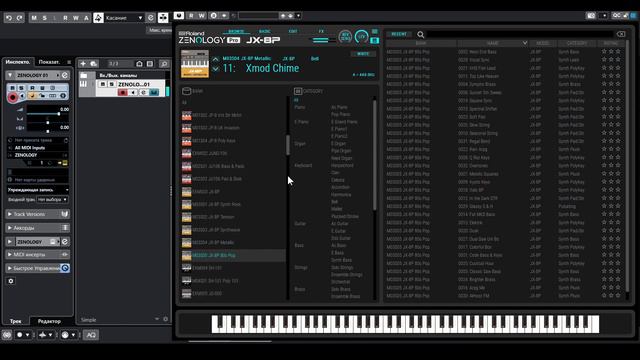Click the house icon in track list header

(x=139, y=64)
